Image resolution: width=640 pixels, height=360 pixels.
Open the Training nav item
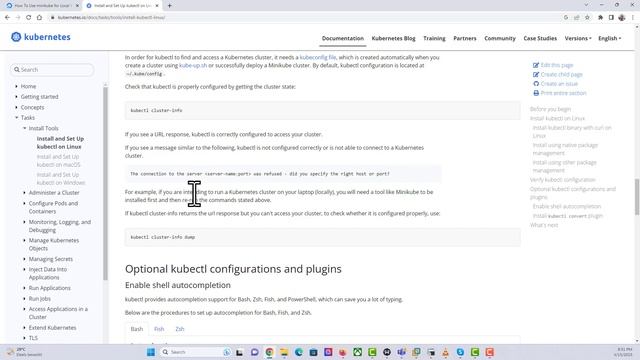pyautogui.click(x=434, y=38)
